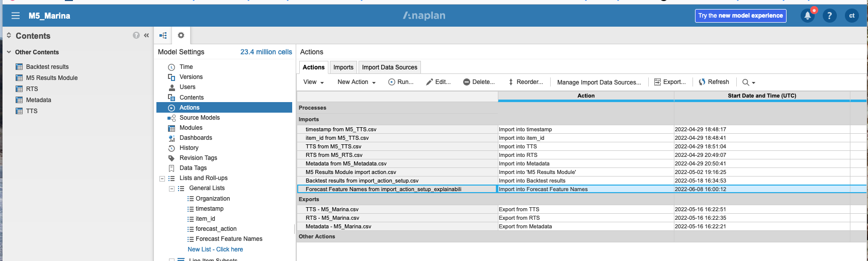Open the TTS module in Contents
The width and height of the screenshot is (868, 261).
point(27,111)
